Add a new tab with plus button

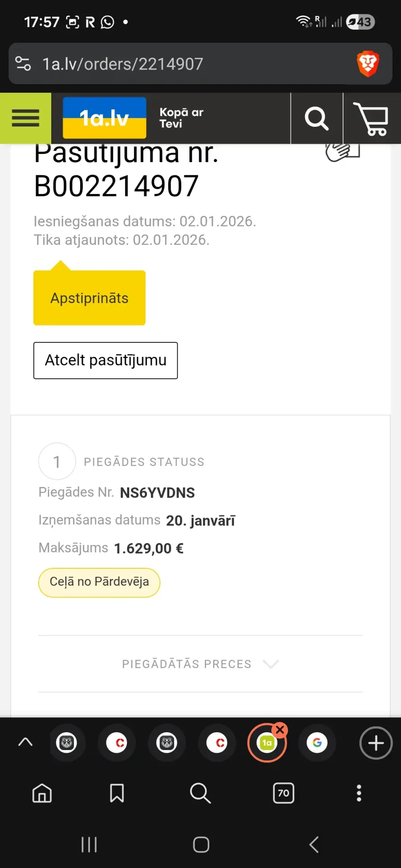[376, 742]
